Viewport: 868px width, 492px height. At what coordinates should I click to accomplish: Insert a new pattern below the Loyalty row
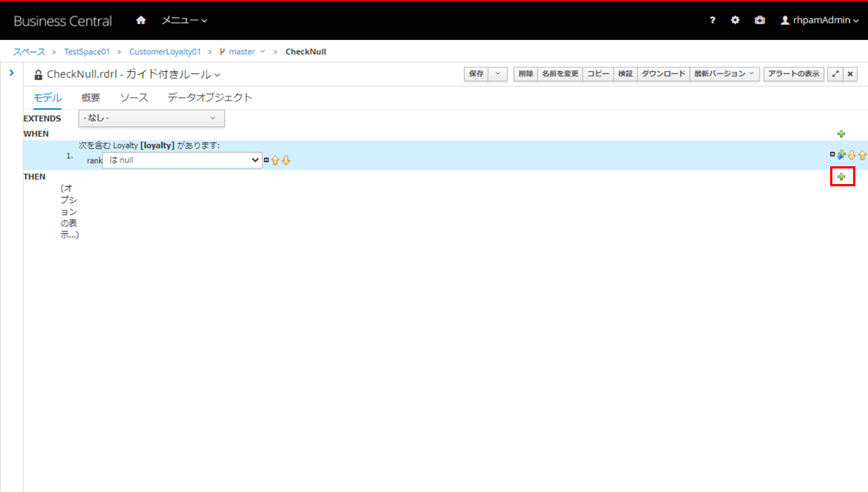pos(841,155)
